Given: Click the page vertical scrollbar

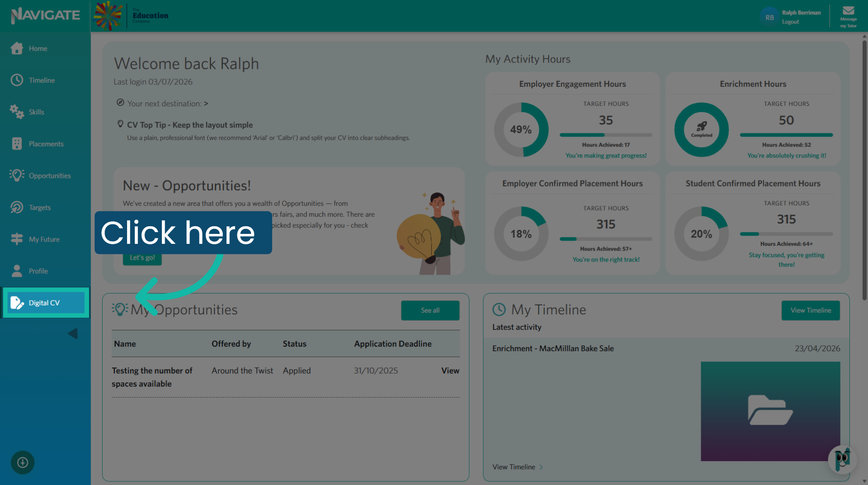Looking at the screenshot, I should [x=864, y=171].
